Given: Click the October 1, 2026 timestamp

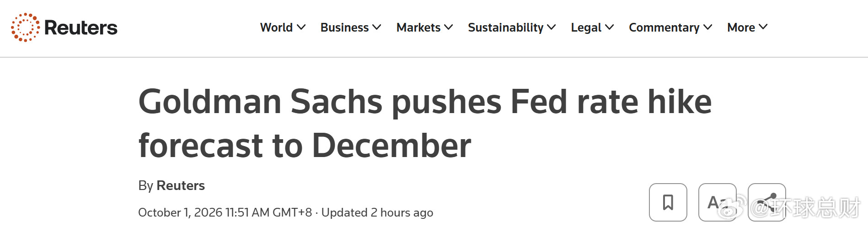Looking at the screenshot, I should click(x=225, y=212).
